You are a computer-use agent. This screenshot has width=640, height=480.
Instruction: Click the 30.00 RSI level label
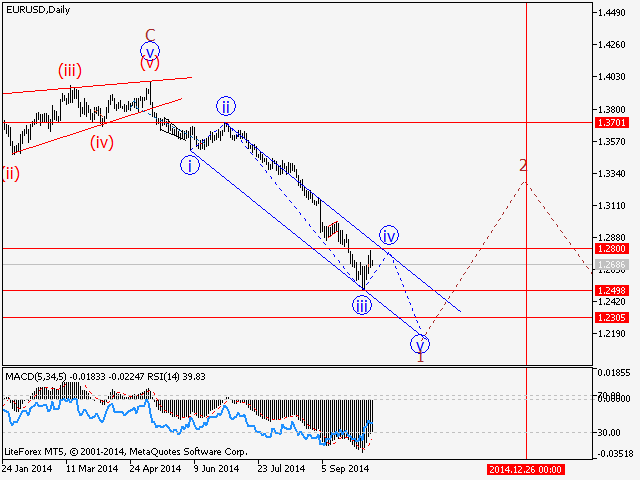pos(609,433)
